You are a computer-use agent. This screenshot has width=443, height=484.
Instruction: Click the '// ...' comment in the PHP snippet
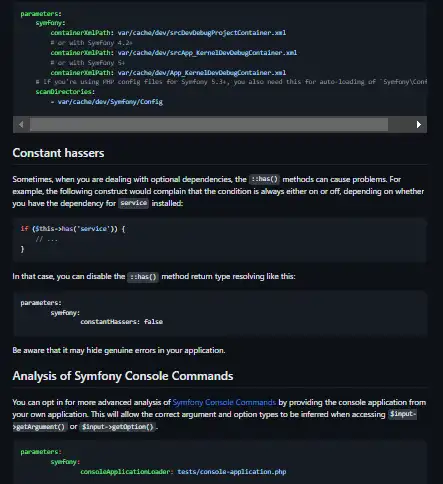tap(47, 239)
